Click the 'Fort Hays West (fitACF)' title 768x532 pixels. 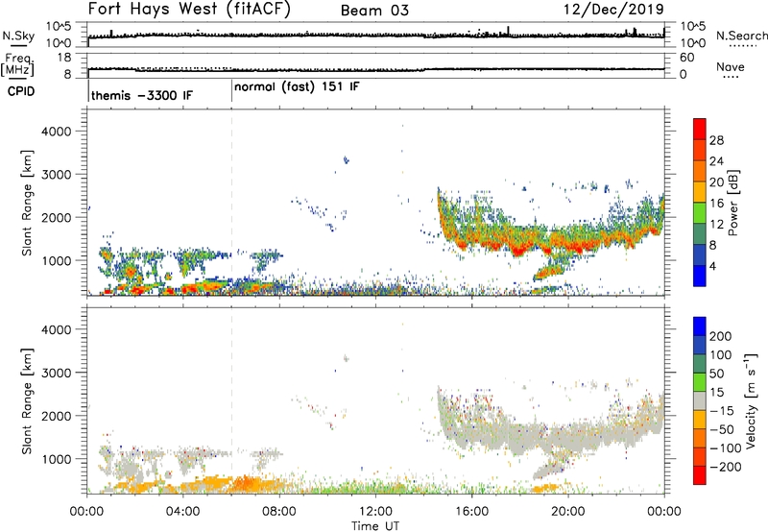pyautogui.click(x=189, y=10)
